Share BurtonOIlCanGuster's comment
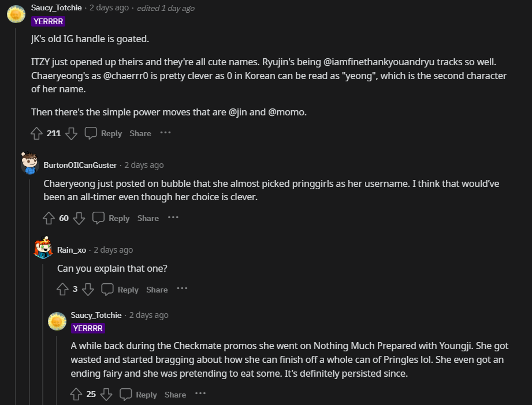This screenshot has height=405, width=532. click(x=148, y=218)
